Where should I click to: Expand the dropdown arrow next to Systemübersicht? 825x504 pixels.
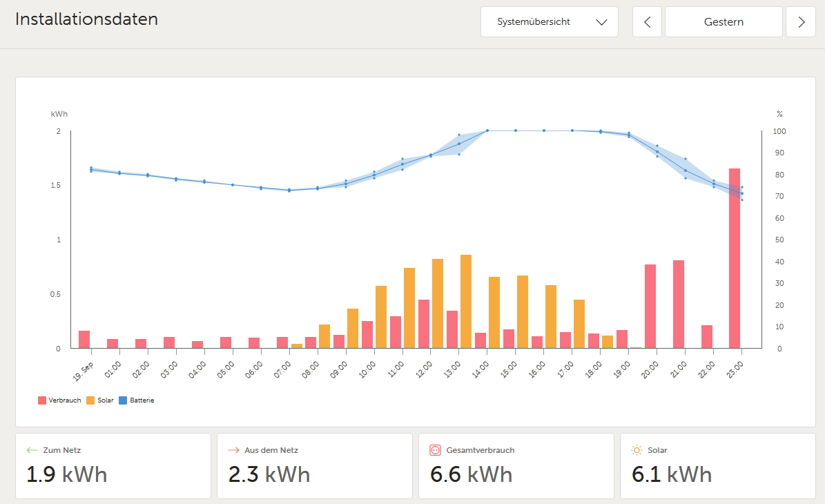pos(601,22)
